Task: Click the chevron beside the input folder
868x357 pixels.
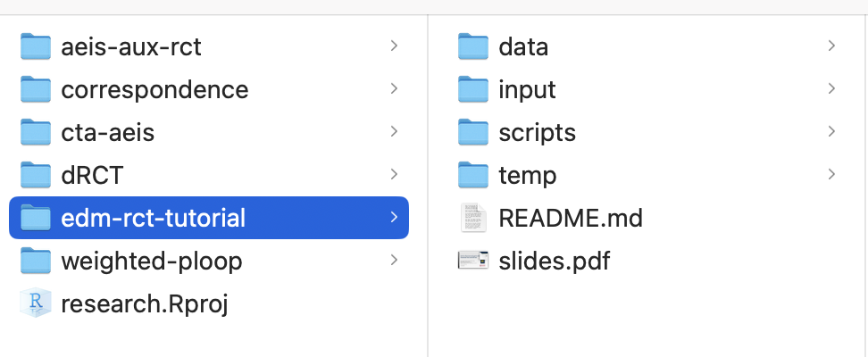Action: pyautogui.click(x=831, y=88)
